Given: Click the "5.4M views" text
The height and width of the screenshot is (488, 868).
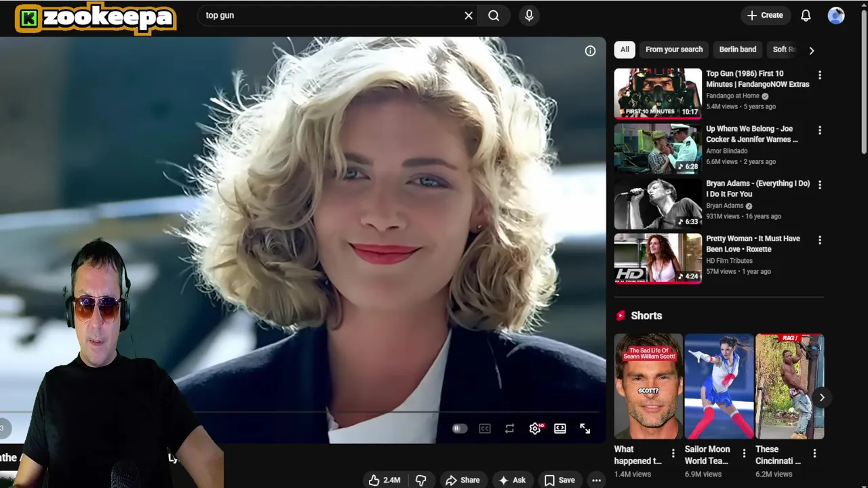Looking at the screenshot, I should (x=722, y=106).
